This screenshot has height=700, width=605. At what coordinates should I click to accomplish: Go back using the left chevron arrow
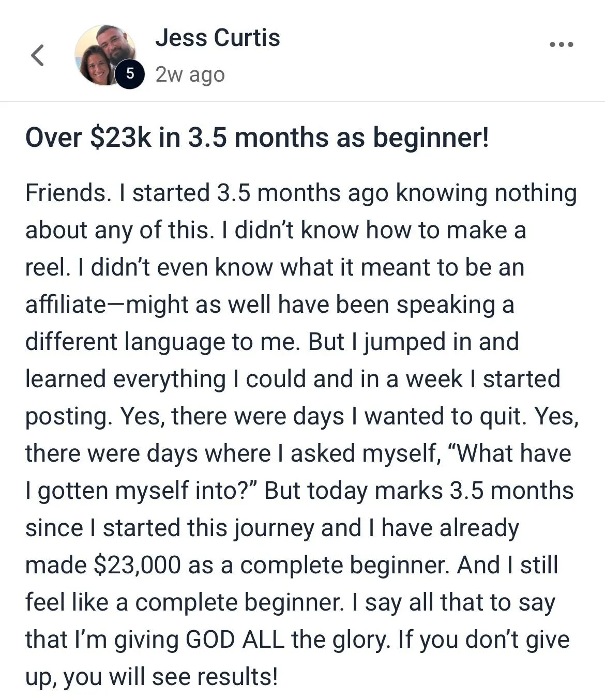37,55
